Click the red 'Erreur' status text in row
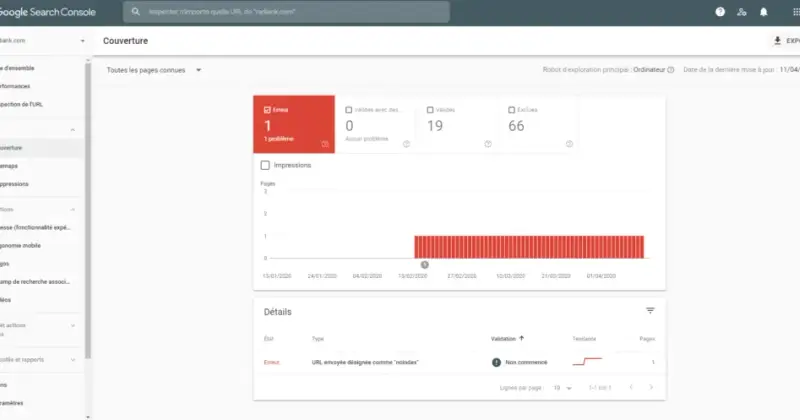 point(271,362)
